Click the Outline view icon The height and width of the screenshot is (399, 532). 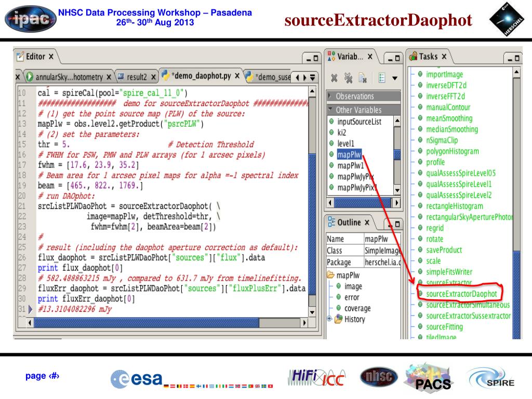(331, 222)
